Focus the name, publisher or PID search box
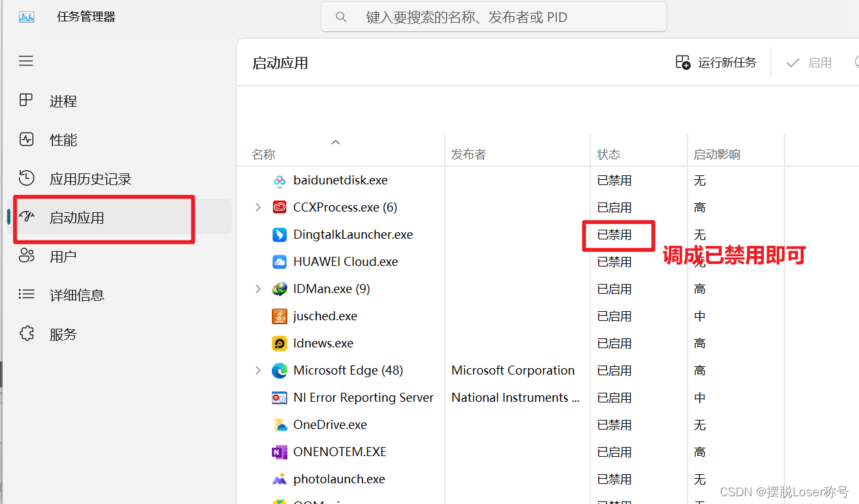 tap(494, 17)
